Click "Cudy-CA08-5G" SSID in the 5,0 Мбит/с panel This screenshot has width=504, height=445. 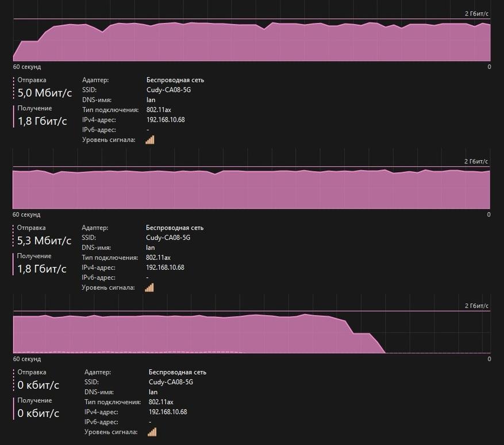[x=169, y=90]
